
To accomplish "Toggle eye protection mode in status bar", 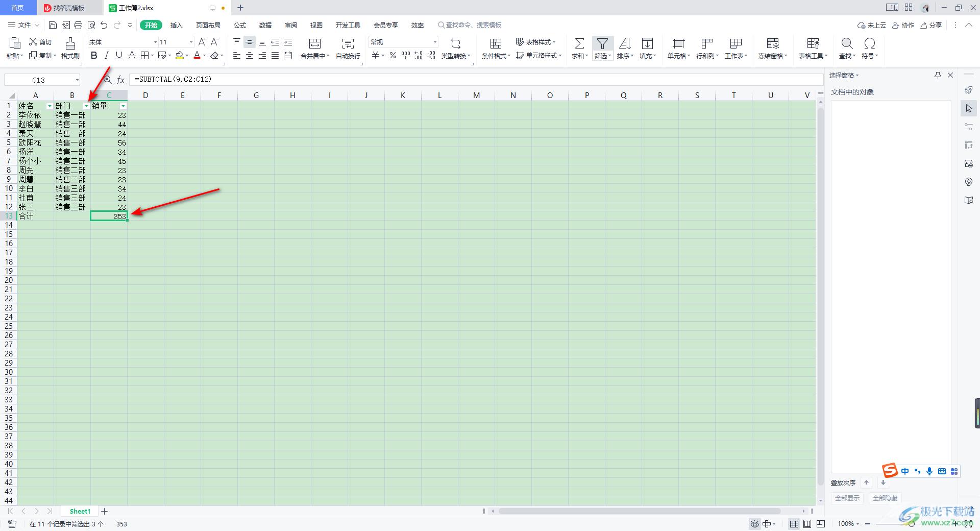I will click(x=754, y=524).
